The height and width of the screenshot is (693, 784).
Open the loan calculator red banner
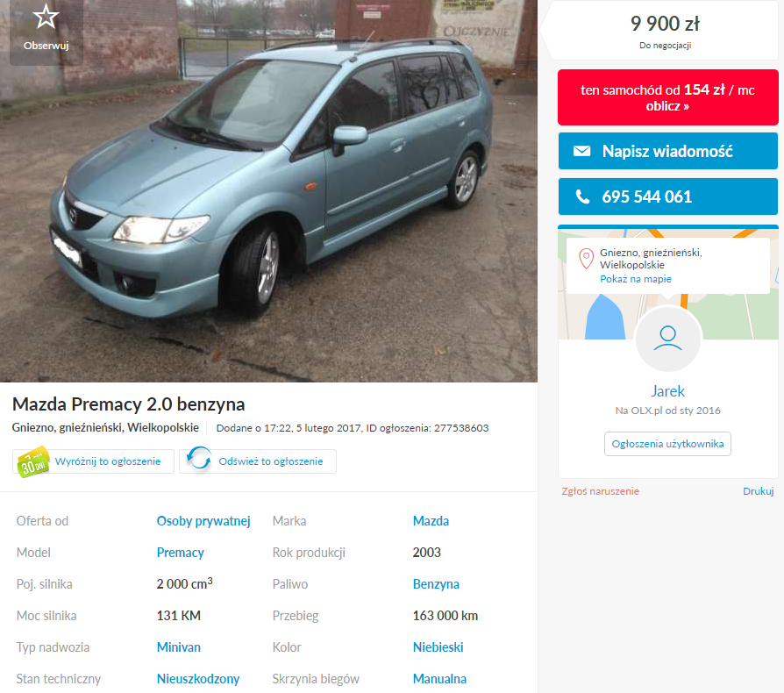667,97
